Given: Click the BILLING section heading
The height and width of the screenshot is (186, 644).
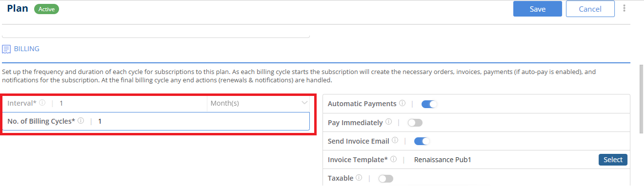Looking at the screenshot, I should point(26,49).
